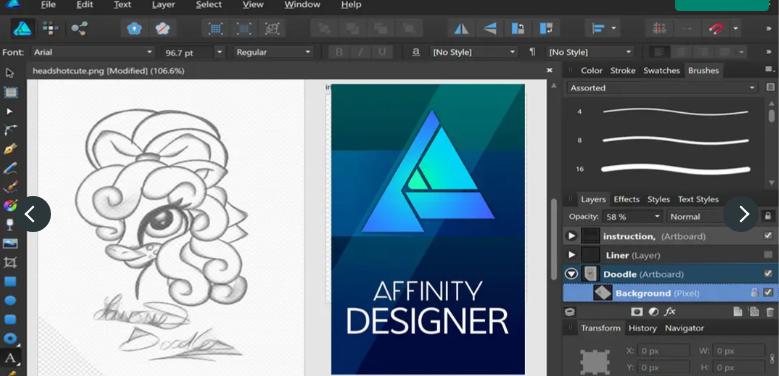
Task: Select the Ellipse shape tool
Action: pos(10,301)
